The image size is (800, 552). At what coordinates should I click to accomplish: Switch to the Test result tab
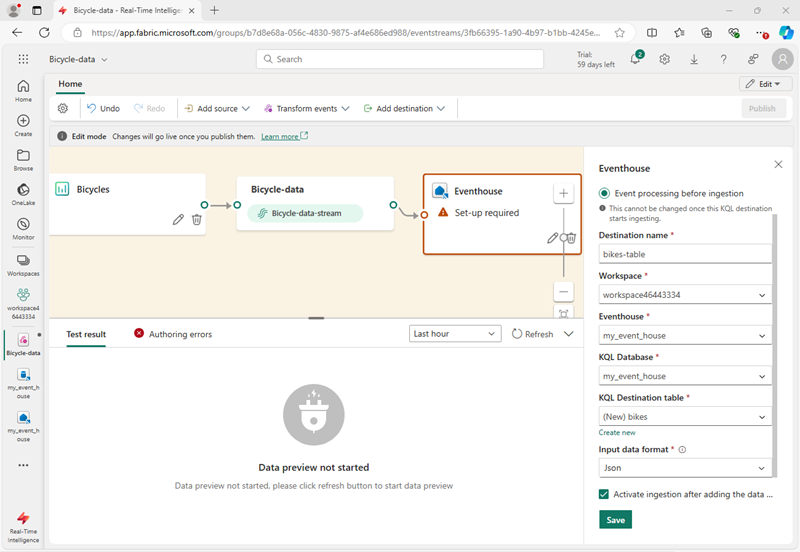click(86, 334)
